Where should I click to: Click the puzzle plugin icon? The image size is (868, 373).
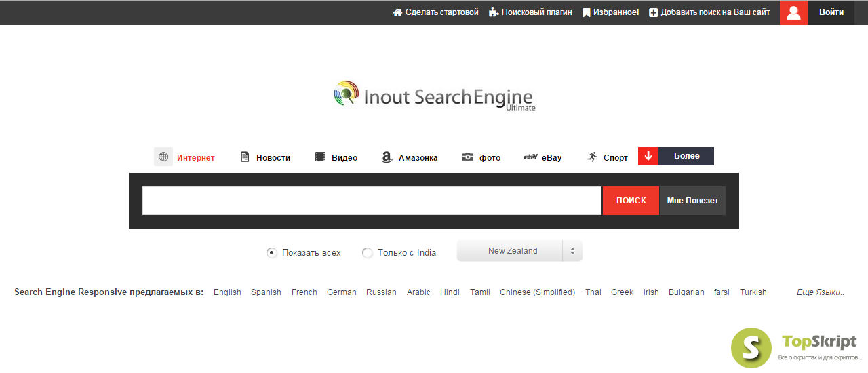pos(494,12)
